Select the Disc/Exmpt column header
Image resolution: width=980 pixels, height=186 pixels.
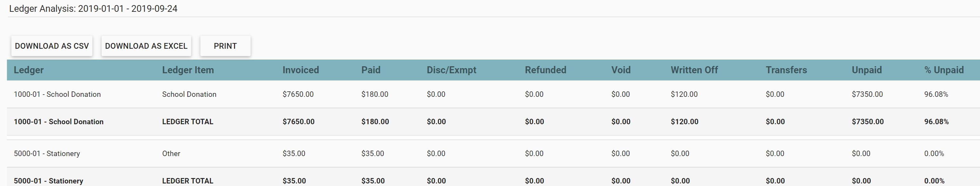point(451,70)
